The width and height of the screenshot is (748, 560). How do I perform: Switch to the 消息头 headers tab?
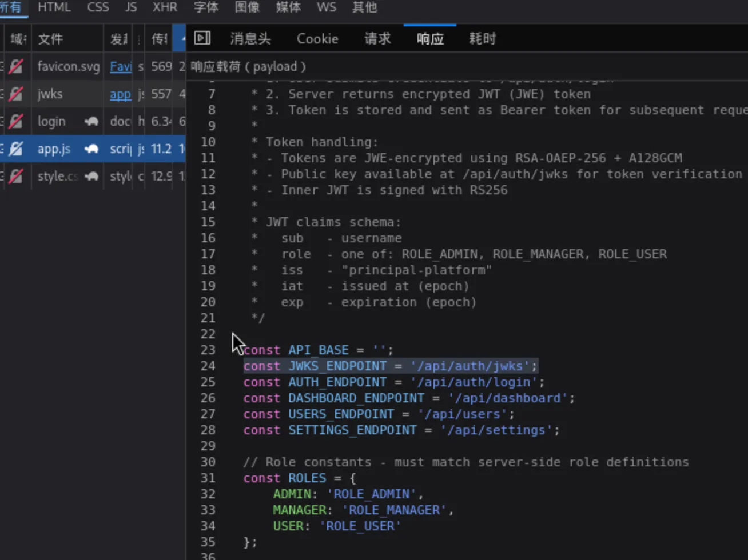click(250, 38)
